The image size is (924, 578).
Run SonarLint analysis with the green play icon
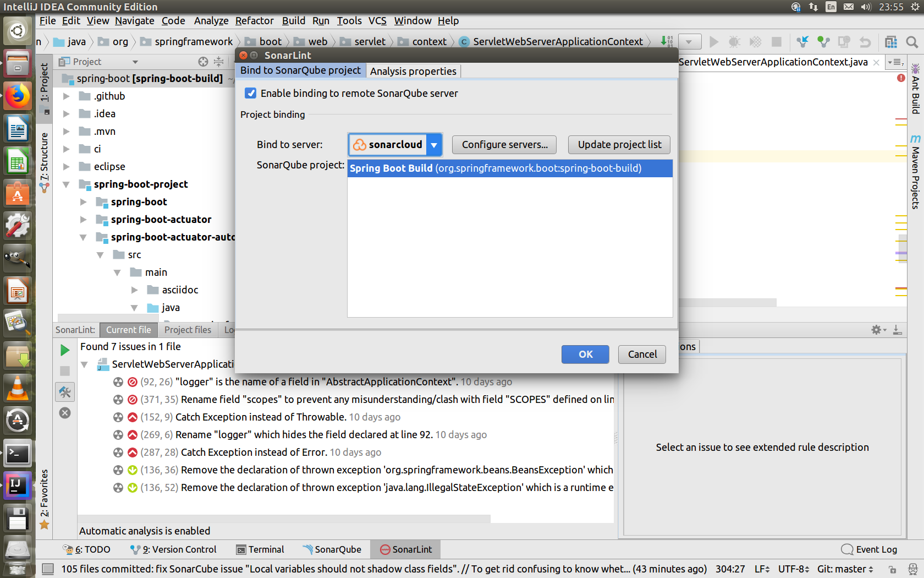click(64, 350)
